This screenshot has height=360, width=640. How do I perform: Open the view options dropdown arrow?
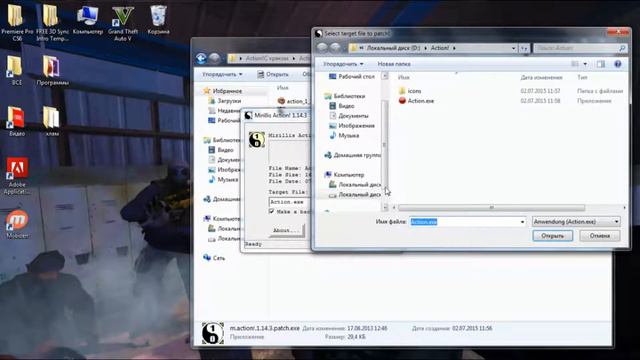(585, 64)
